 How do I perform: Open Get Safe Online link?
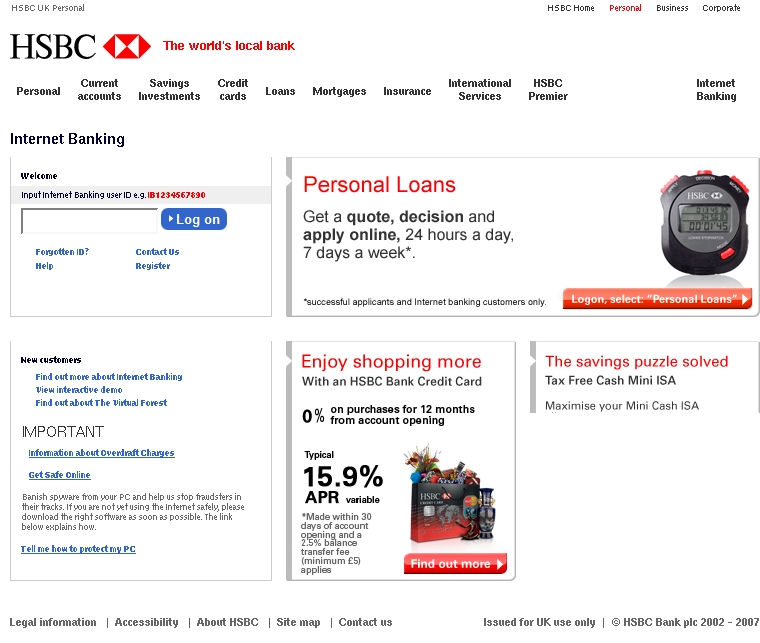coord(59,475)
